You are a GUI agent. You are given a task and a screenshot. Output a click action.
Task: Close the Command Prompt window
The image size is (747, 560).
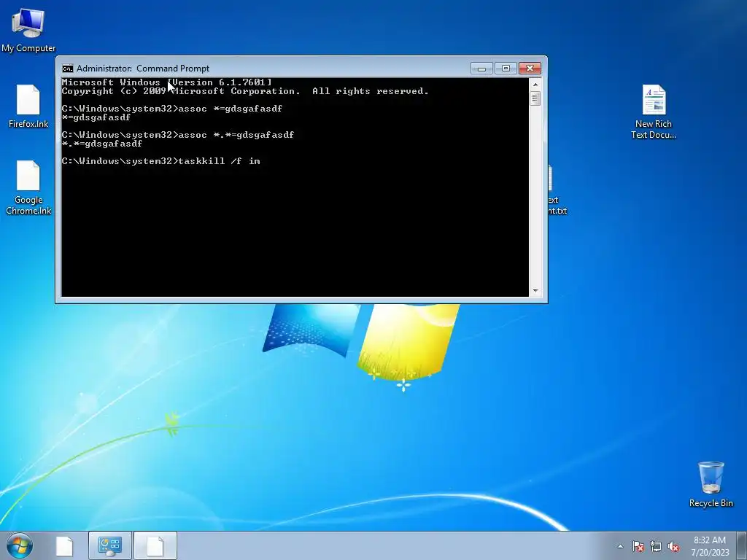(530, 69)
